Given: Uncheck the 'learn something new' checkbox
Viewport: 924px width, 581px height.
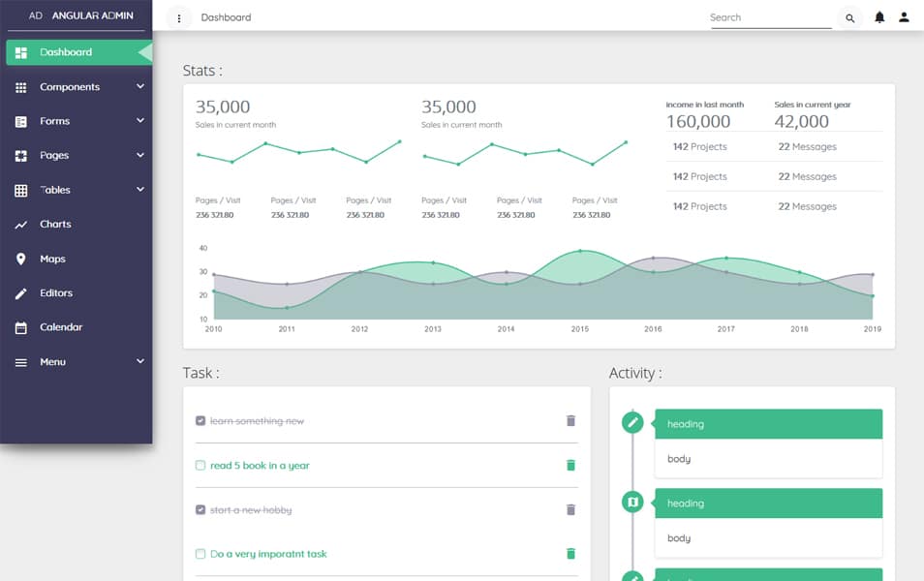Looking at the screenshot, I should pyautogui.click(x=200, y=420).
